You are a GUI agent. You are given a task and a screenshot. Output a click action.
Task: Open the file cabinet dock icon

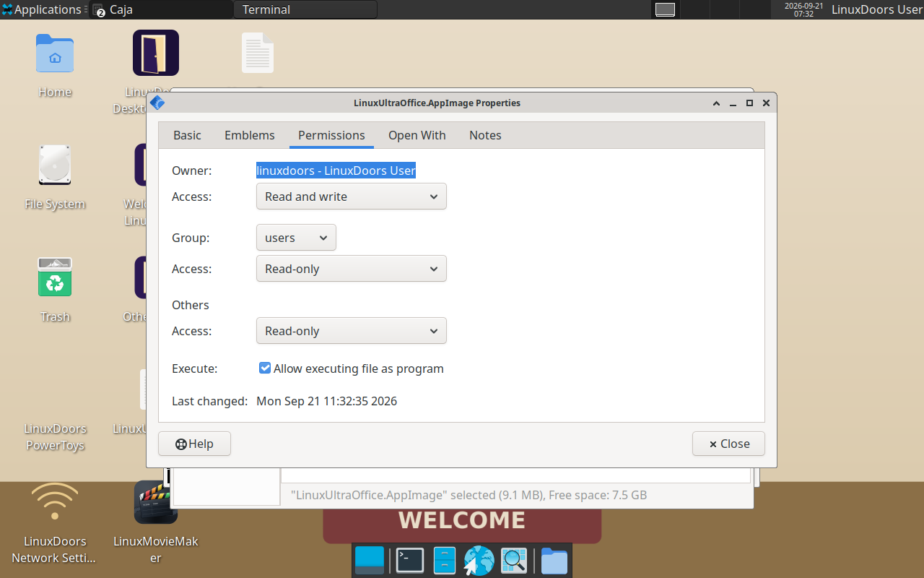445,561
